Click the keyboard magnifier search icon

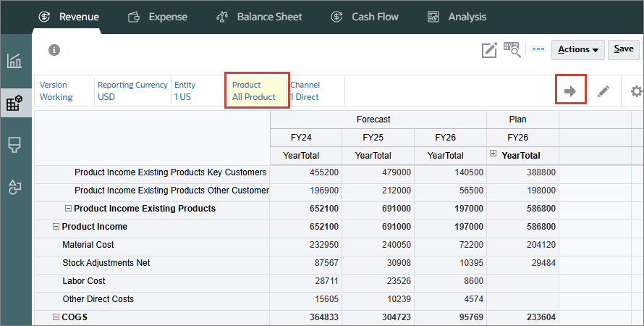click(x=512, y=50)
